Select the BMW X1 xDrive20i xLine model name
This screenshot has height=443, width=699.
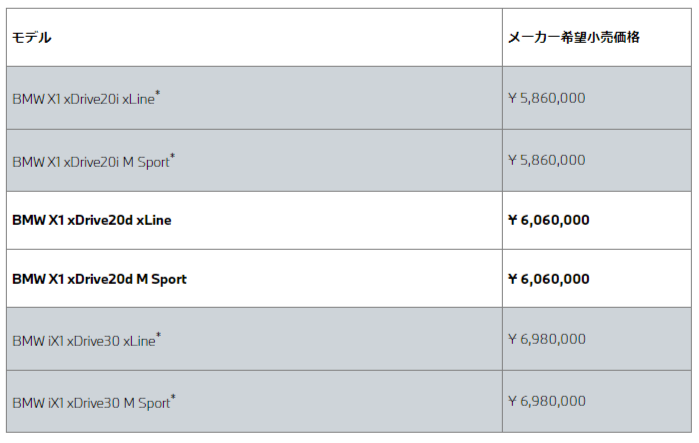(83, 99)
